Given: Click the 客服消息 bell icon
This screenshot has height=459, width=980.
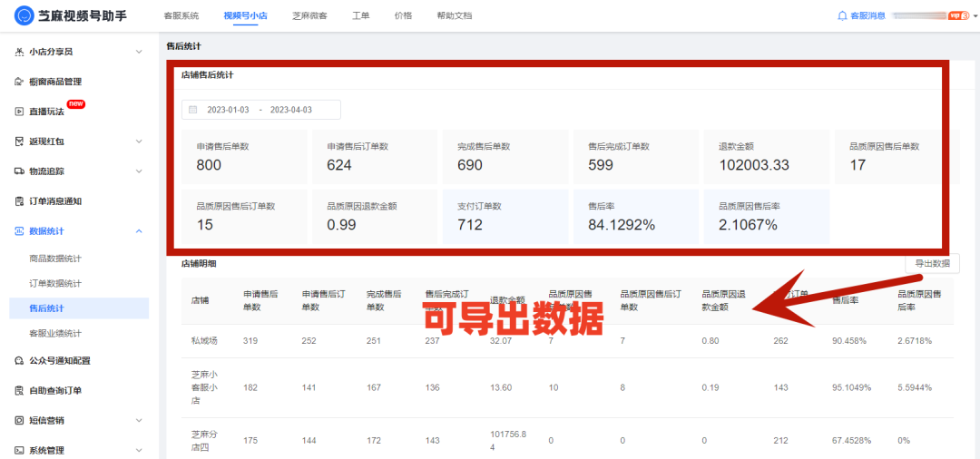Looking at the screenshot, I should (842, 15).
